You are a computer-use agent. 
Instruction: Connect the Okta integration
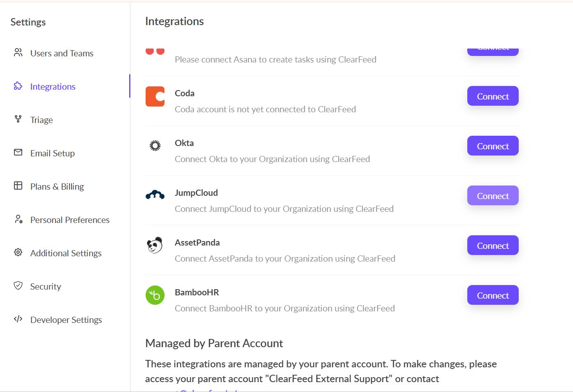(492, 146)
